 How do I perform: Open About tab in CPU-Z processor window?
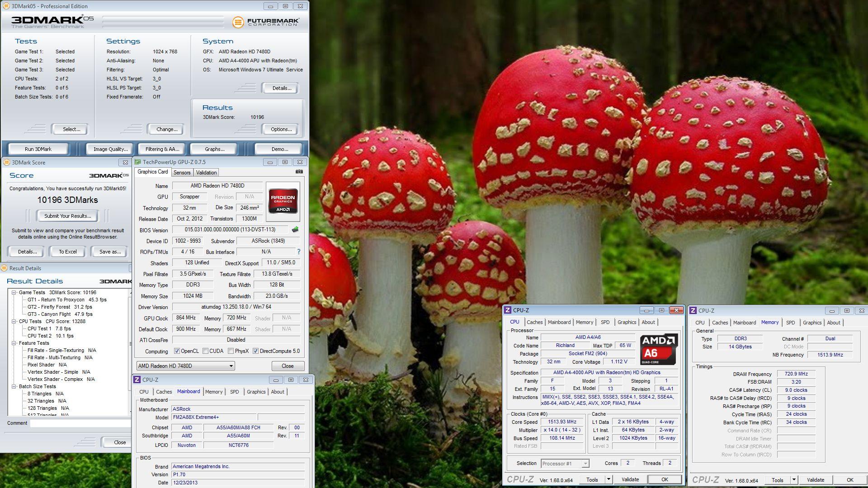pyautogui.click(x=648, y=322)
